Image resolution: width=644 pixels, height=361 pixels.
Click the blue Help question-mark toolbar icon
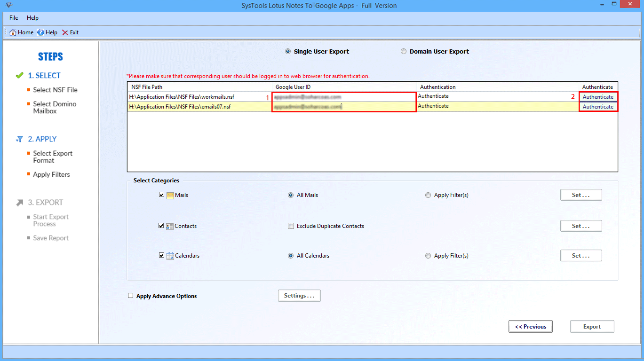(x=41, y=32)
